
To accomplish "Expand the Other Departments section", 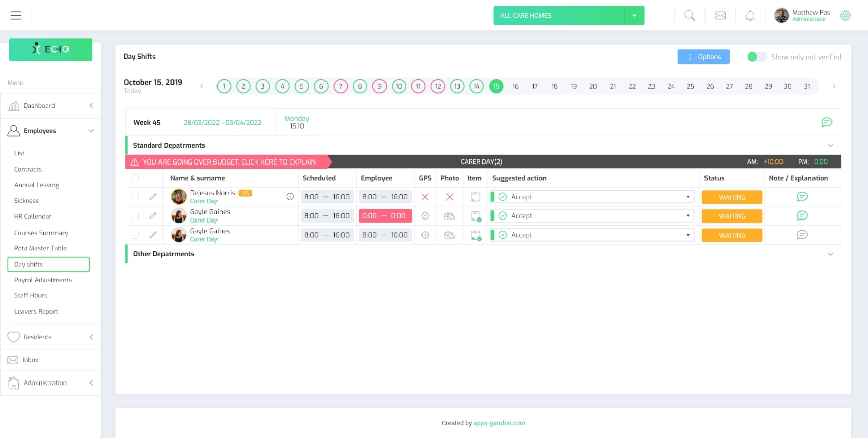I will [x=830, y=254].
